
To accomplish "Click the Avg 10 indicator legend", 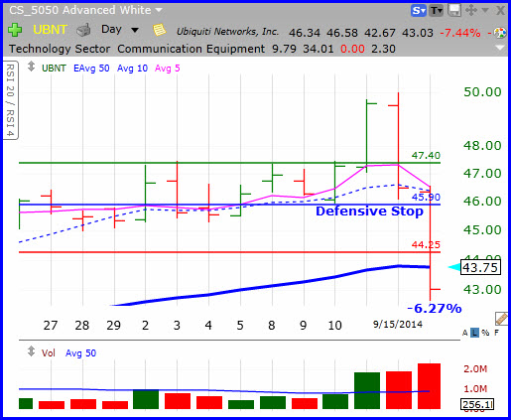I will pos(132,69).
